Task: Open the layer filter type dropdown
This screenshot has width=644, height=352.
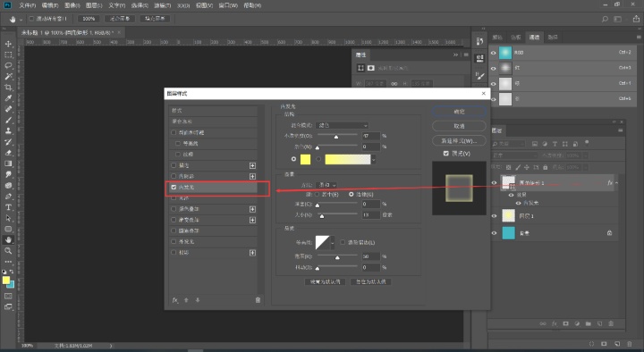Action: click(x=508, y=144)
